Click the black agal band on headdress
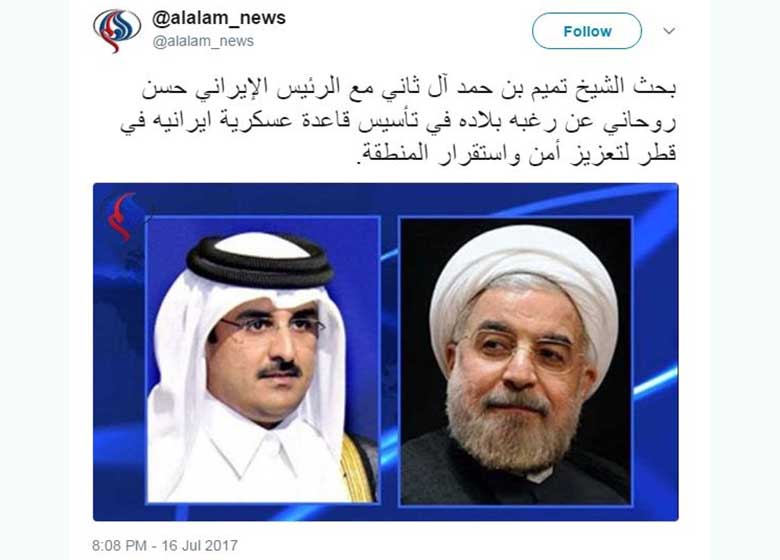Image resolution: width=780 pixels, height=560 pixels. click(x=260, y=263)
